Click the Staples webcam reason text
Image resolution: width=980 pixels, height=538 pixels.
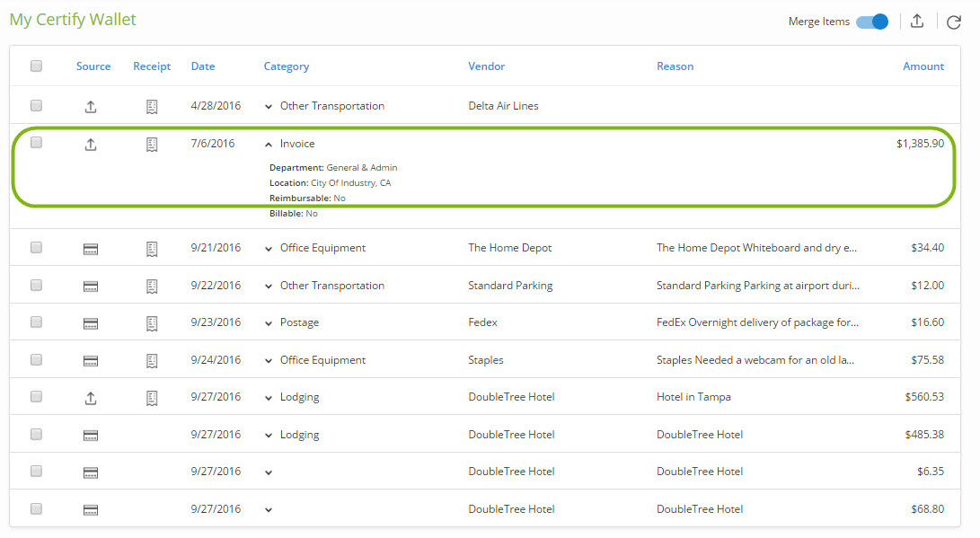pos(755,360)
